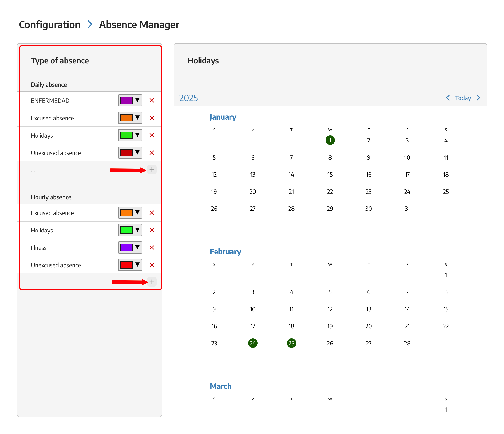Screen dimensions: 504x434
Task: Select January 20 in the calendar
Action: click(253, 192)
